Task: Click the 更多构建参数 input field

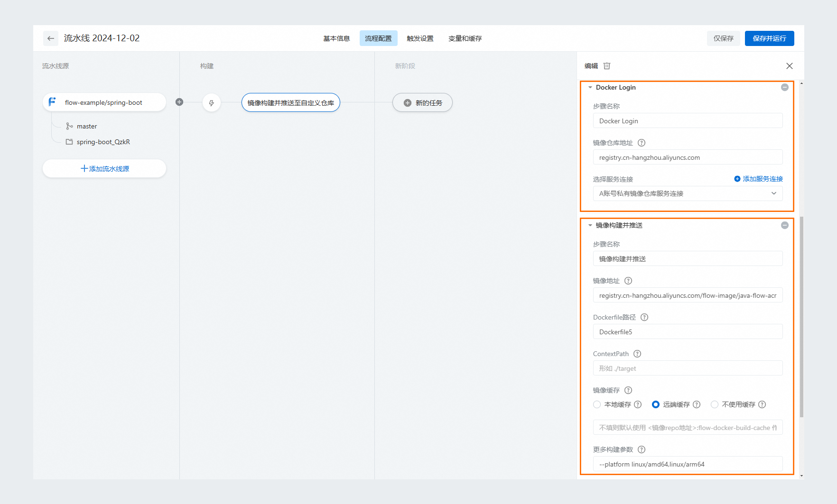Action: click(x=688, y=464)
